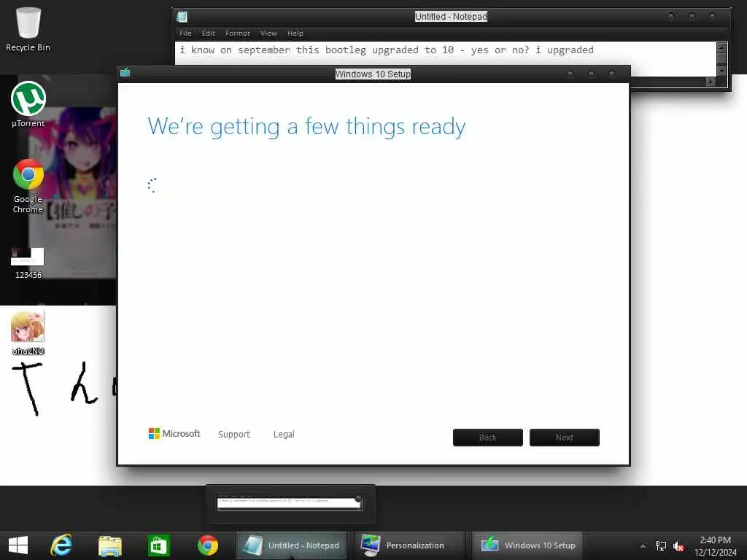Launch Internet Explorer from taskbar
Image resolution: width=747 pixels, height=560 pixels.
tap(61, 545)
